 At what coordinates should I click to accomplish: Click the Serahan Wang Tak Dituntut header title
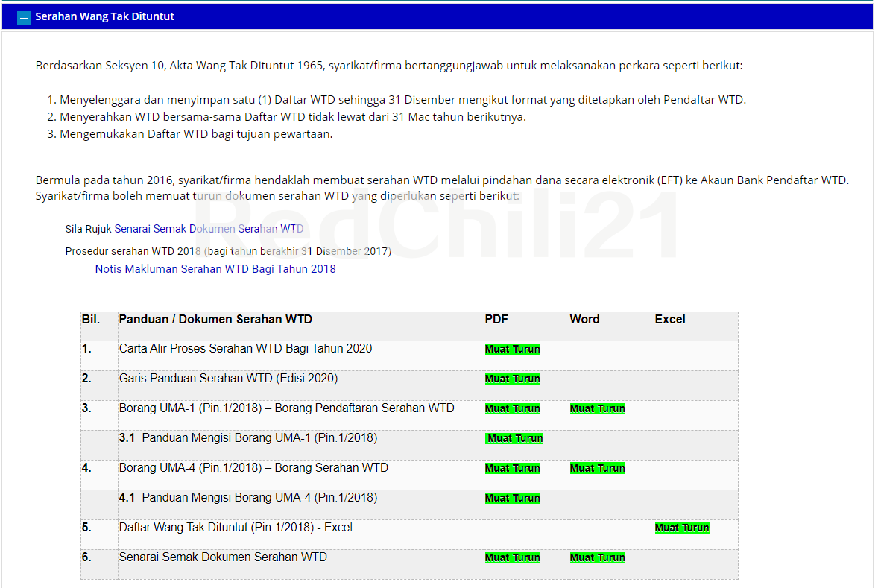point(104,16)
